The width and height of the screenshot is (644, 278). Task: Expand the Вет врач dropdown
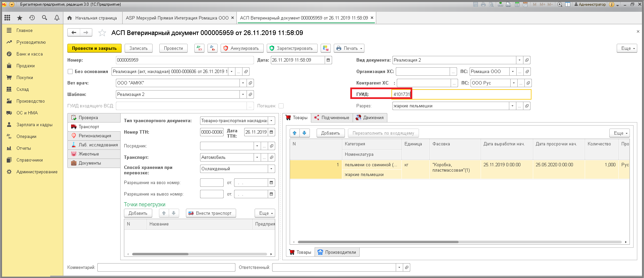(x=243, y=83)
